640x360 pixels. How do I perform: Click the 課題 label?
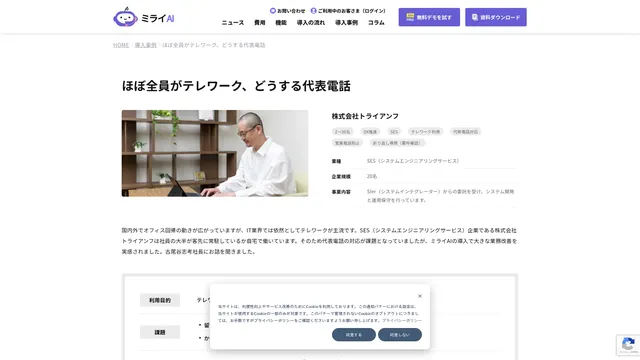pyautogui.click(x=160, y=332)
